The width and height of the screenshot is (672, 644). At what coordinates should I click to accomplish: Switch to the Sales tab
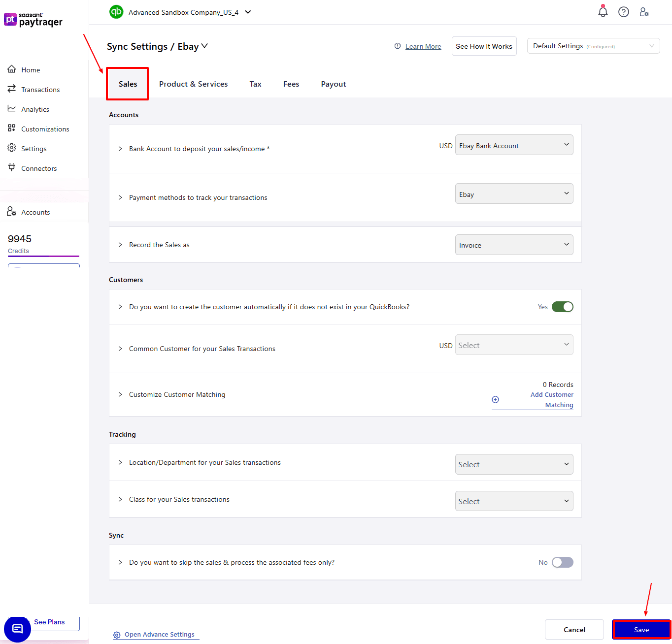point(128,84)
